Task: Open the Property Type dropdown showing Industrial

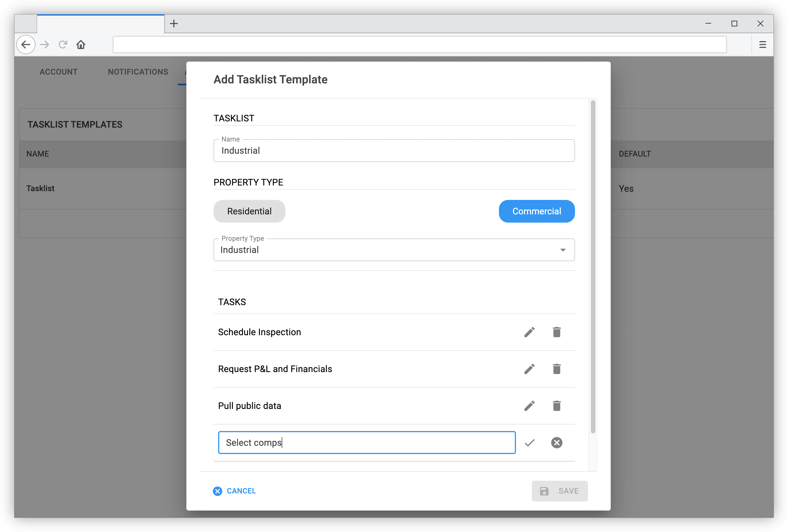Action: click(x=563, y=250)
